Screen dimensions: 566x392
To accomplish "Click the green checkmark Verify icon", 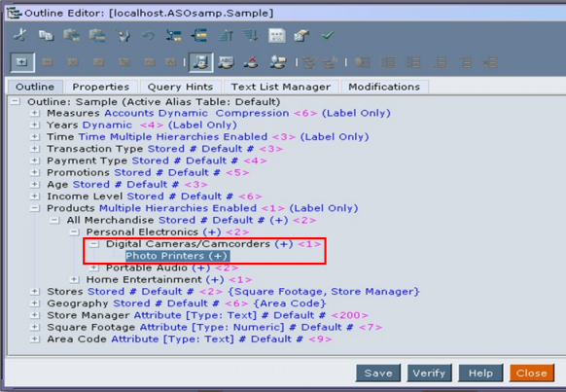I will (x=328, y=35).
